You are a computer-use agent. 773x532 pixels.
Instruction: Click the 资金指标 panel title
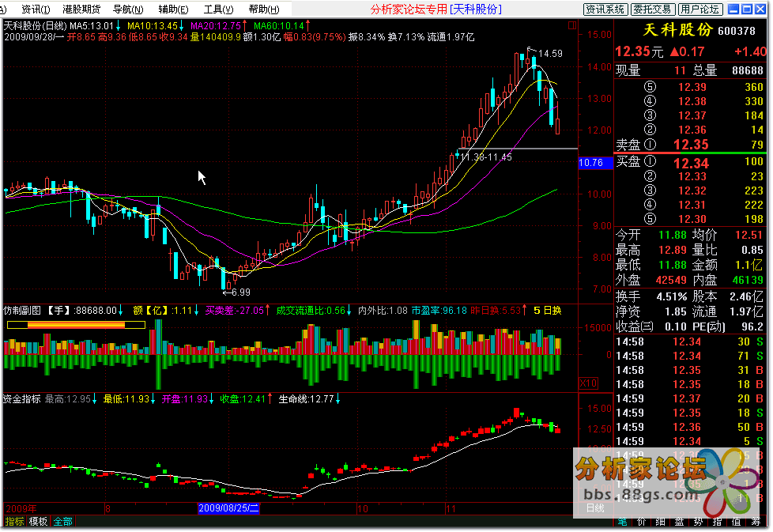(x=22, y=399)
